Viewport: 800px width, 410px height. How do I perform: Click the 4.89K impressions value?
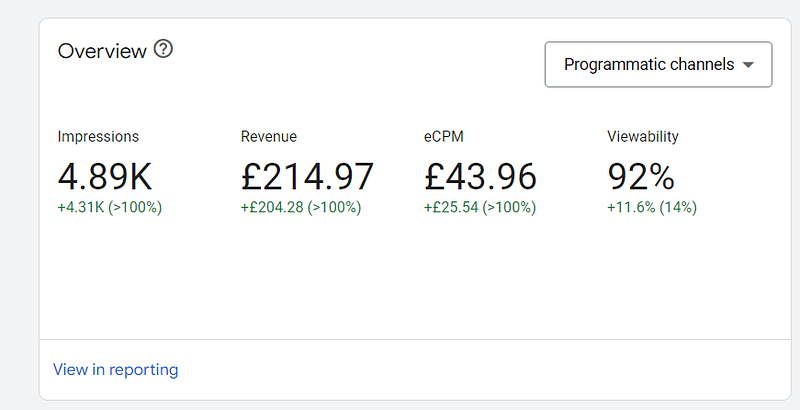click(x=105, y=177)
